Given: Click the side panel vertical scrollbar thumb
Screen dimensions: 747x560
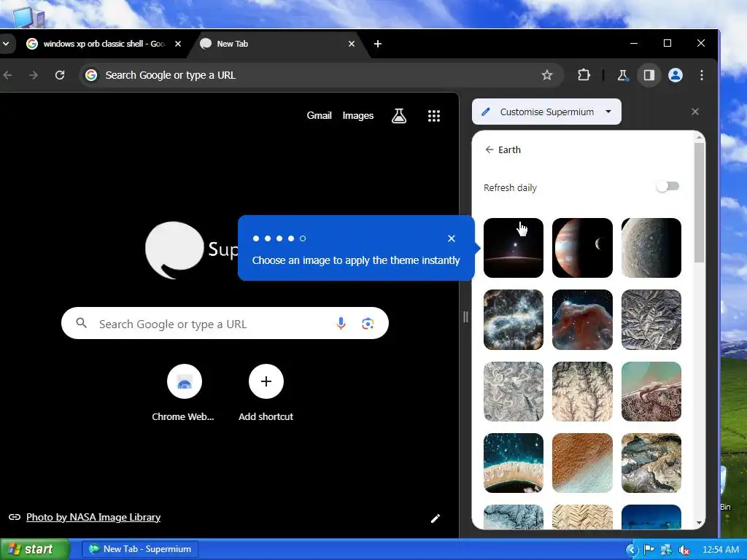Looking at the screenshot, I should coord(699,203).
